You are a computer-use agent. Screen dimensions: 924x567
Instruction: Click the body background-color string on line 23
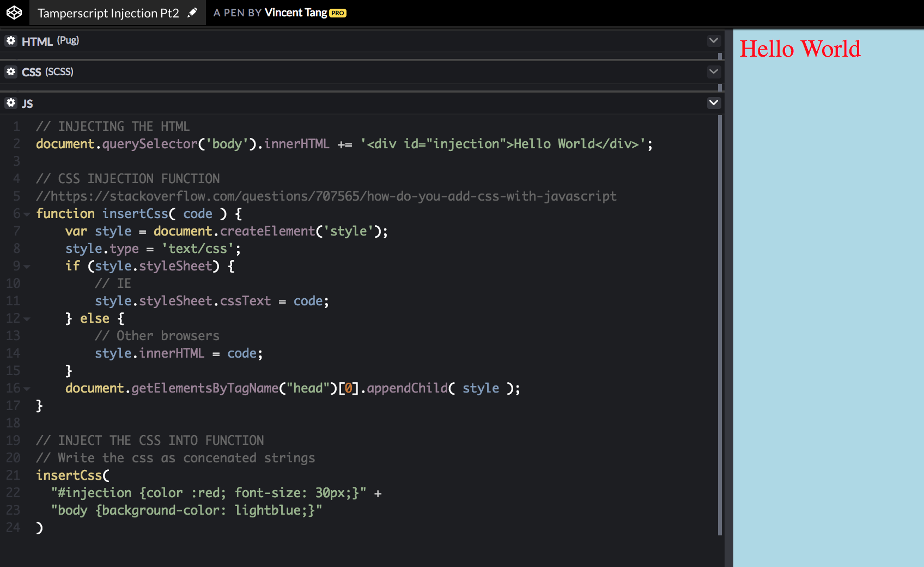pyautogui.click(x=186, y=510)
